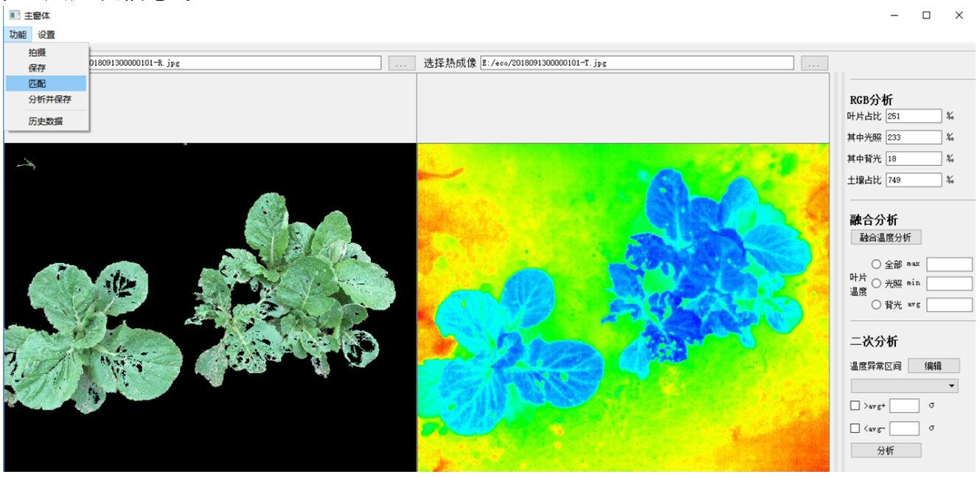980x477 pixels.
Task: Select 分析并保存 from the menu
Action: click(49, 99)
